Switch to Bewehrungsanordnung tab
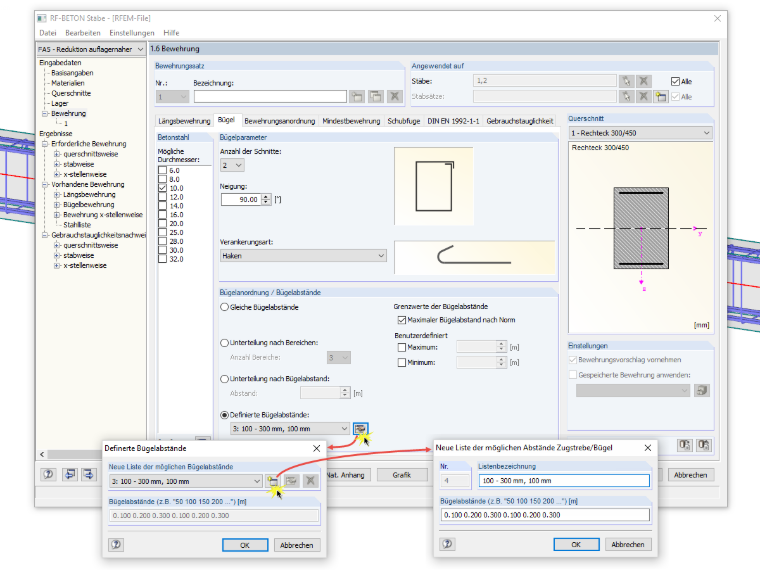 [x=280, y=121]
